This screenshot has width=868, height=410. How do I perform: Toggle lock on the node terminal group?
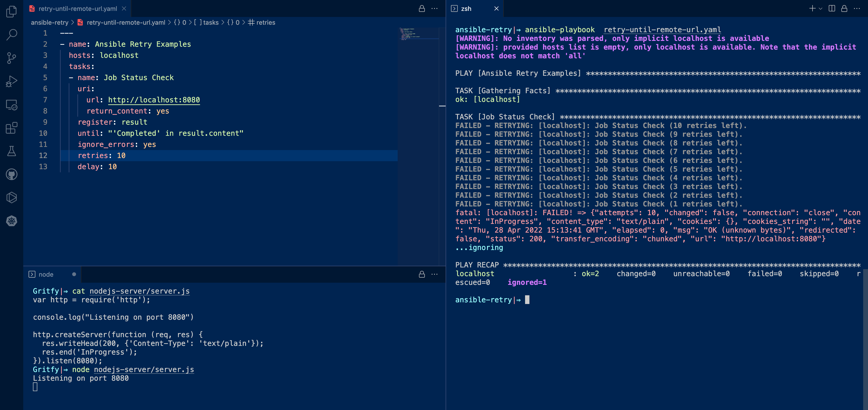tap(422, 274)
